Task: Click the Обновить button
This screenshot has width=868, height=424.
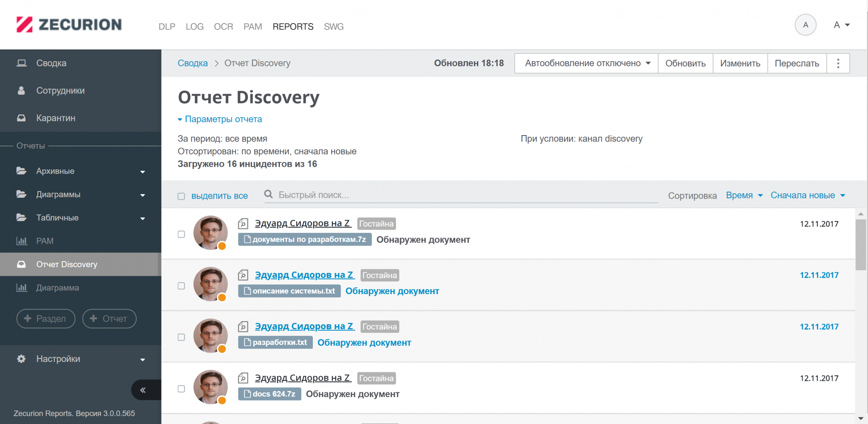Action: pos(685,63)
